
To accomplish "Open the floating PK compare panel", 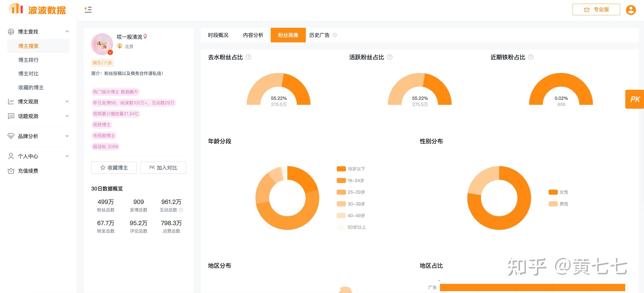I will (634, 99).
